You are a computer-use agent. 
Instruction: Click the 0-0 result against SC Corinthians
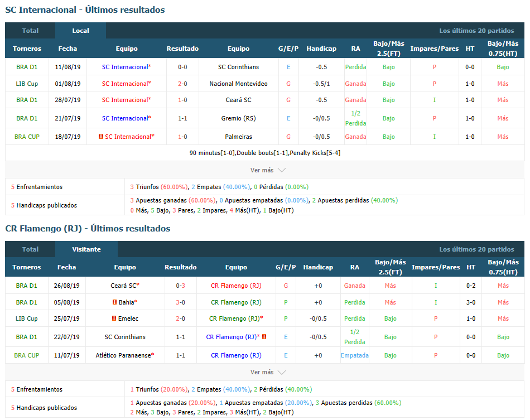click(x=182, y=67)
